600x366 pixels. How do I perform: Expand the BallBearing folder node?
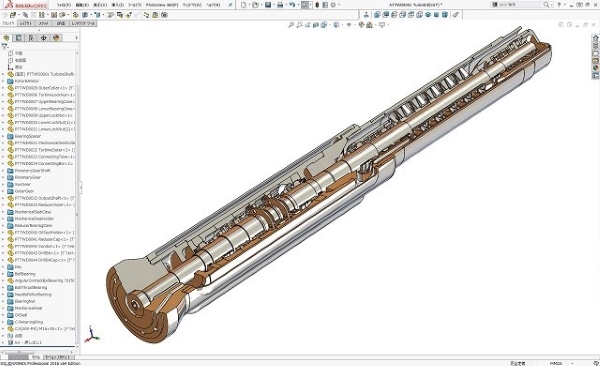tap(3, 274)
